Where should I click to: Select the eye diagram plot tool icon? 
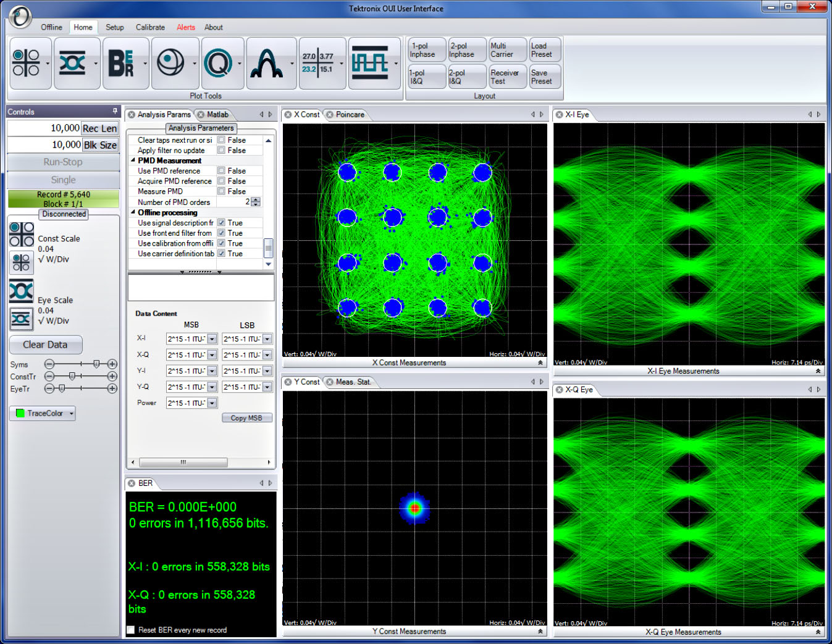(72, 63)
